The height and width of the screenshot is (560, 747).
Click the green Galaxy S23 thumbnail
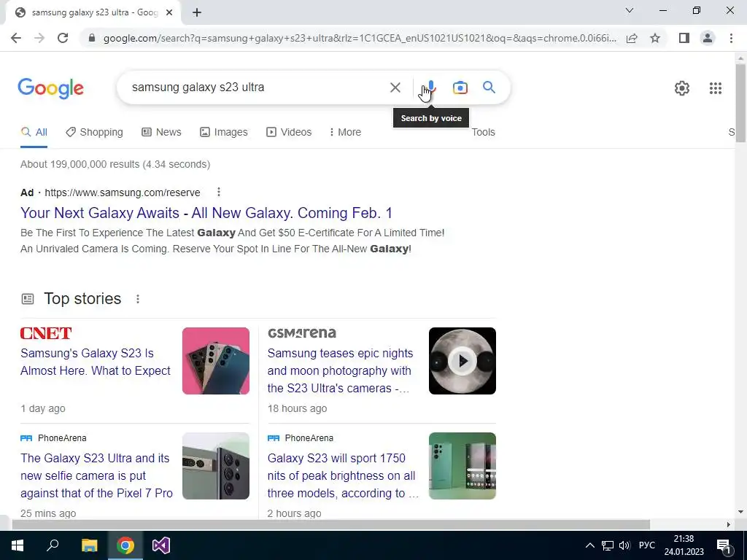(x=462, y=466)
